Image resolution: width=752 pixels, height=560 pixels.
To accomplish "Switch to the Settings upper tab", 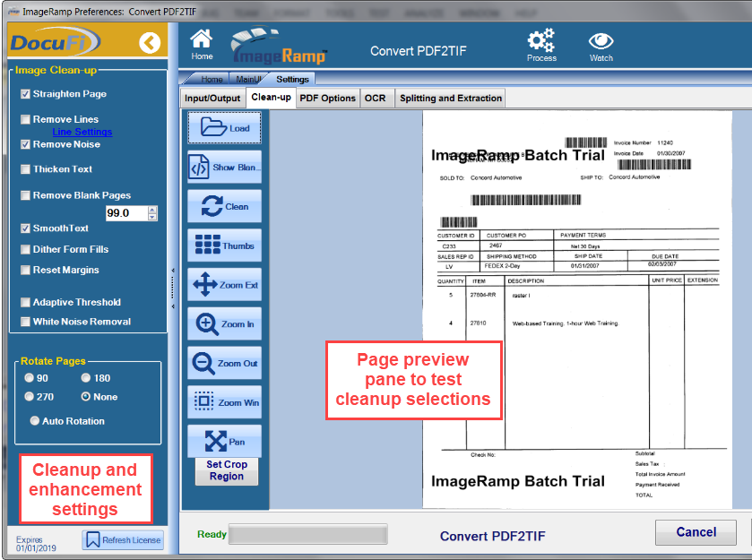I will (292, 79).
